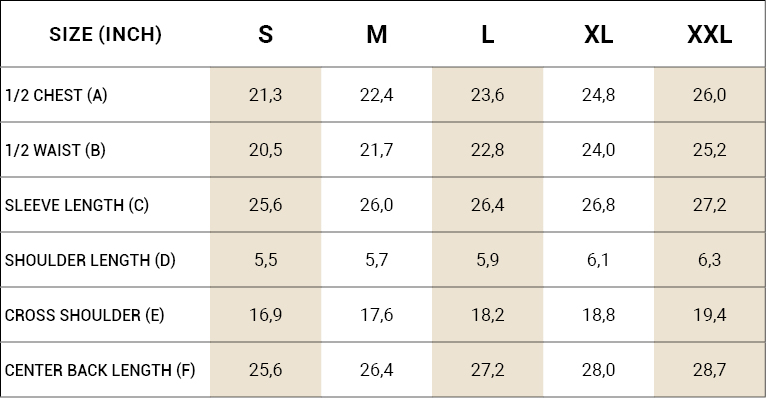
Task: Click the XXL size column header
Action: [x=709, y=35]
